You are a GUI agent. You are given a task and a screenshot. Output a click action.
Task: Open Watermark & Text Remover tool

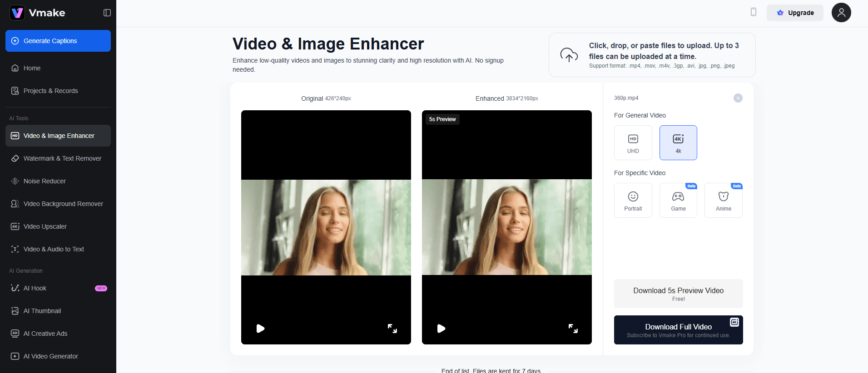click(58, 158)
